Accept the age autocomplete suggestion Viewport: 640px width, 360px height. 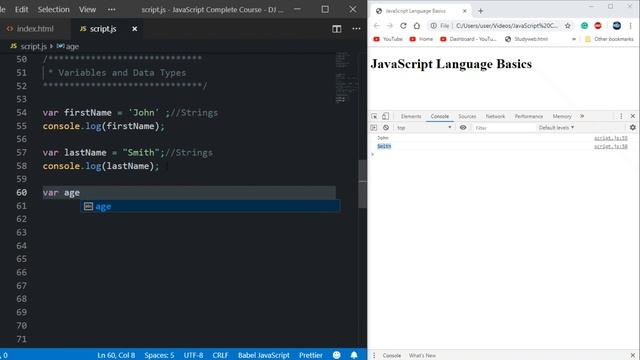210,207
